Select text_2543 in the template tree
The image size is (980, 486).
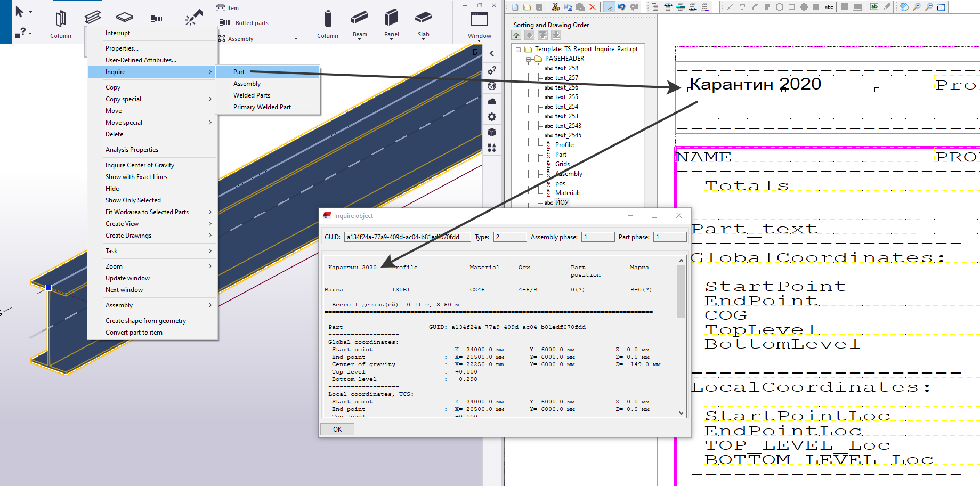pyautogui.click(x=568, y=126)
